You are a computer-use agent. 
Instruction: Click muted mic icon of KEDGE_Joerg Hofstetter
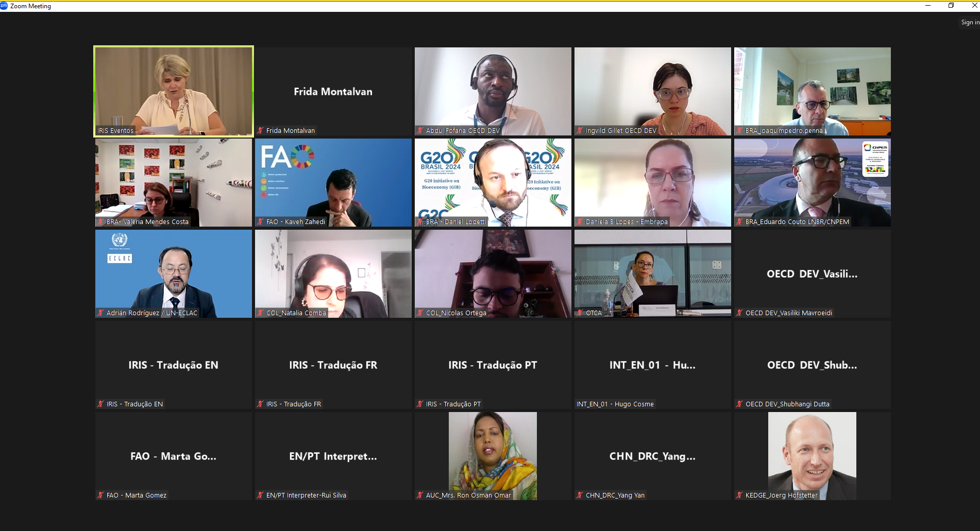click(739, 495)
